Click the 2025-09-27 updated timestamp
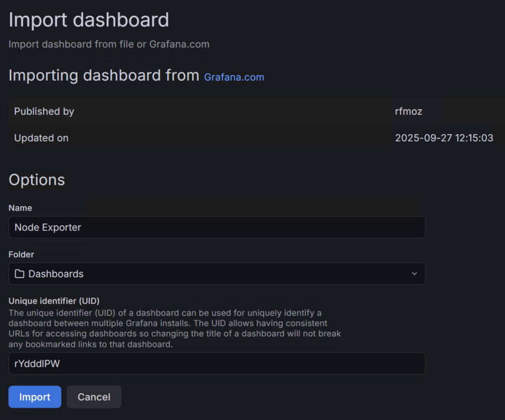Screen dimensions: 505x420 click(x=444, y=138)
